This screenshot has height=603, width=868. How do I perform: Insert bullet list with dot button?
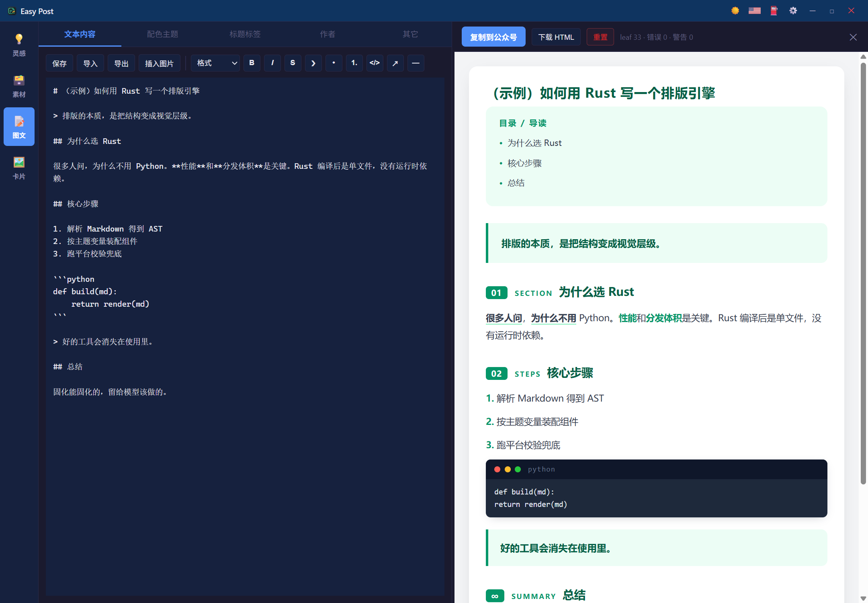pos(334,63)
